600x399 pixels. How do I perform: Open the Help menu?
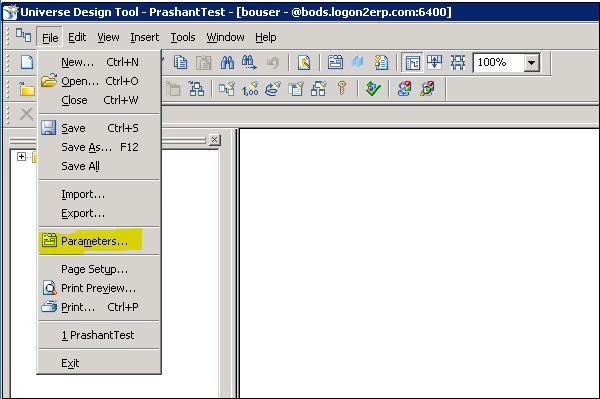[x=266, y=37]
